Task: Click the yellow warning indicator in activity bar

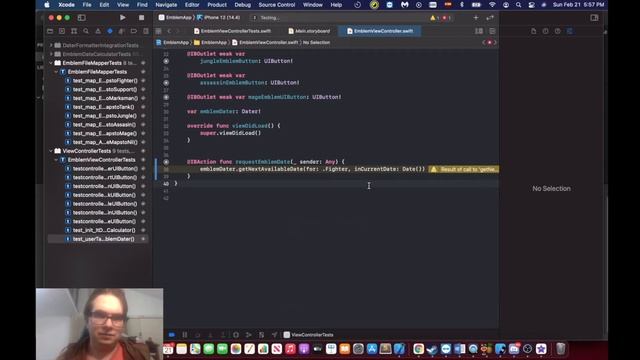Action: [x=434, y=18]
